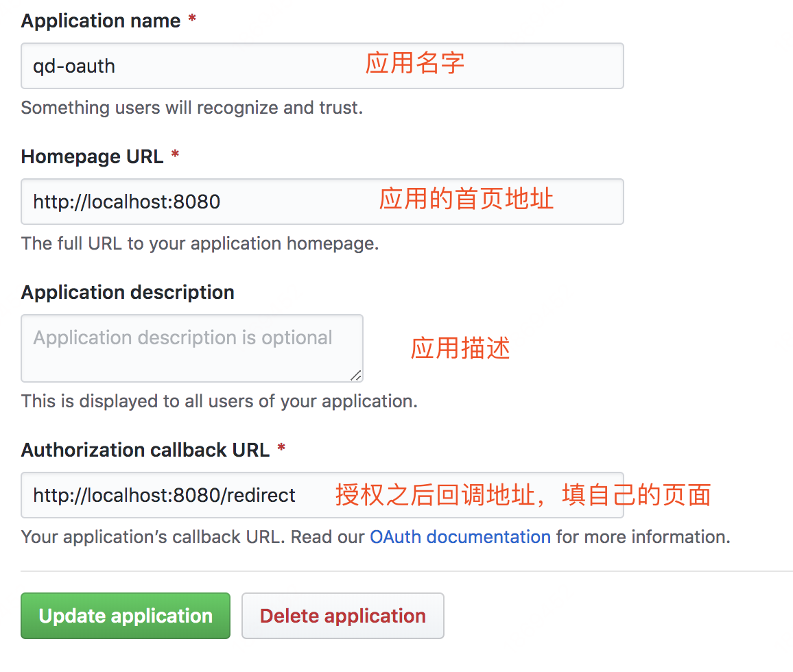The image size is (793, 672).
Task: Click the red asterisk beside Homepage URL
Action: pos(175,154)
